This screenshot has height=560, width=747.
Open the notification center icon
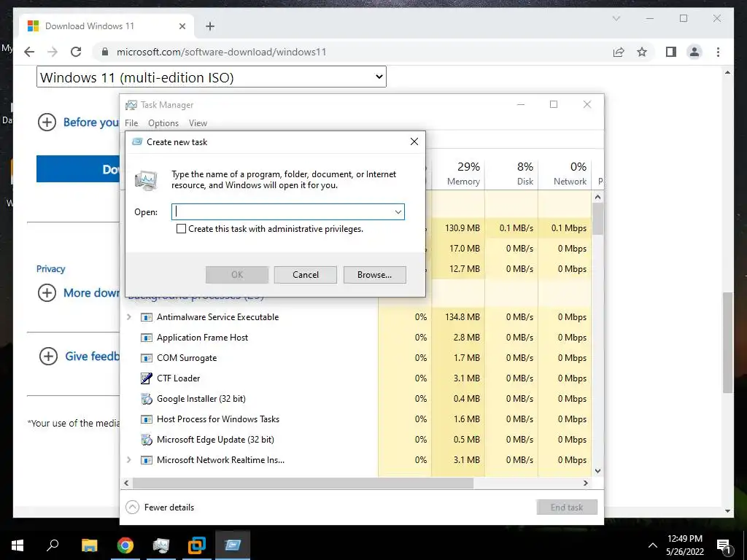tap(724, 545)
